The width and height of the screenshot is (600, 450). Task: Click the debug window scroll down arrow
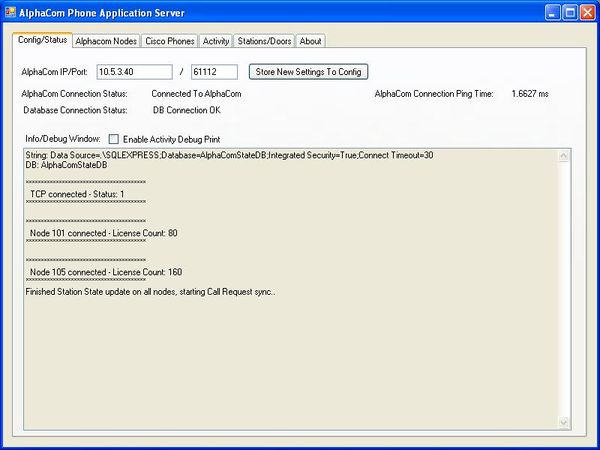pos(564,422)
